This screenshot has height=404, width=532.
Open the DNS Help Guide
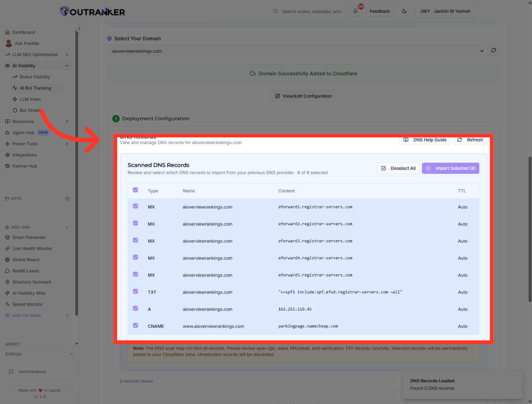click(x=425, y=140)
